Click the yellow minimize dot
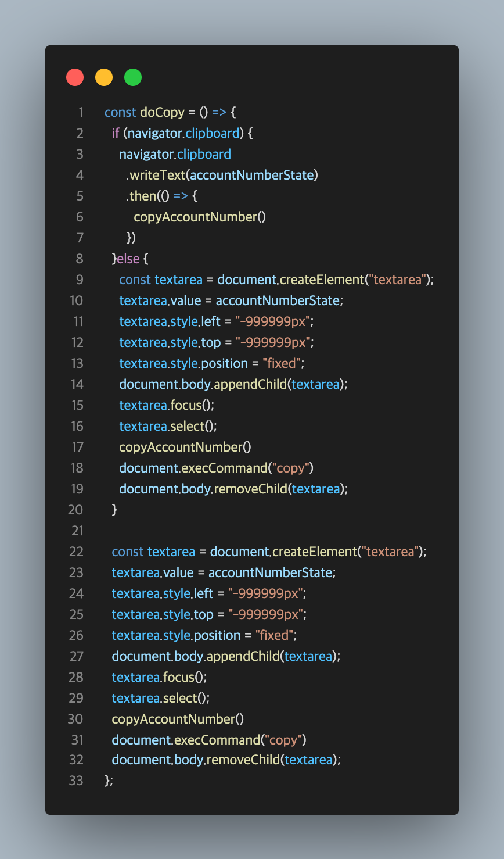The image size is (504, 859). [x=104, y=77]
